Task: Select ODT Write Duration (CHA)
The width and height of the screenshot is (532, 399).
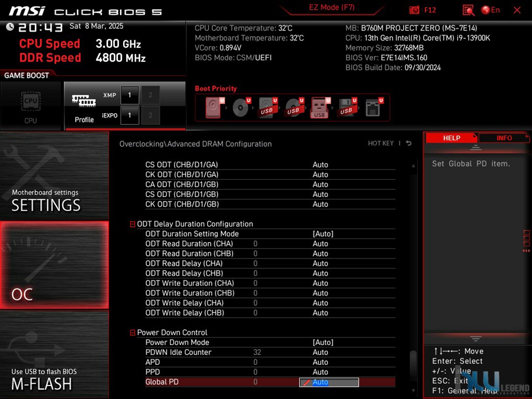Action: coord(270,283)
